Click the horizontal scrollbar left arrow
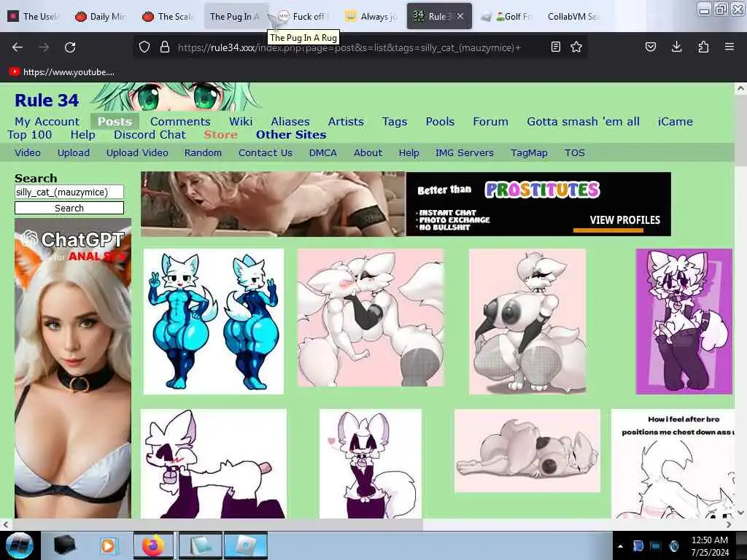The height and width of the screenshot is (560, 747). (x=6, y=524)
